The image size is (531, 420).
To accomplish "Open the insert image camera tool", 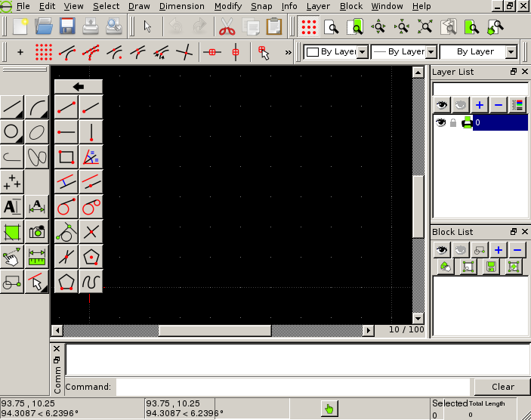I will click(36, 232).
